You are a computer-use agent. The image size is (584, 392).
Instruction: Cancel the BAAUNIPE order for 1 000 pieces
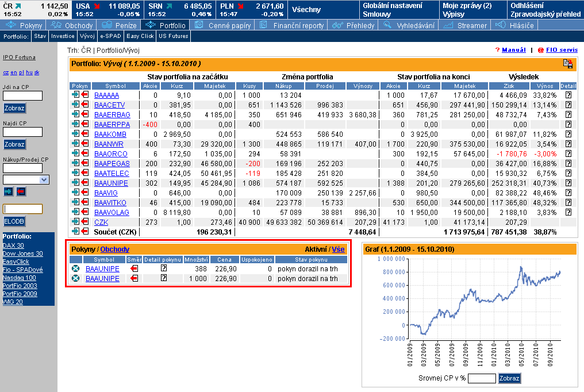coord(76,278)
